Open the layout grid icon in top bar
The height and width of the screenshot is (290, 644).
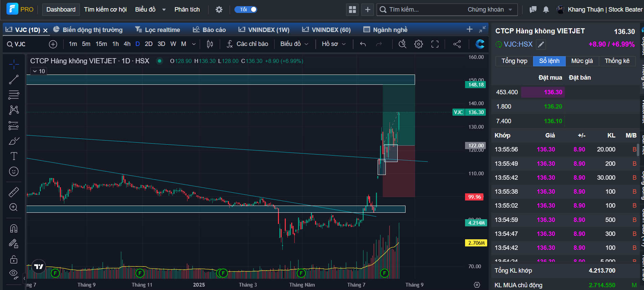click(352, 10)
